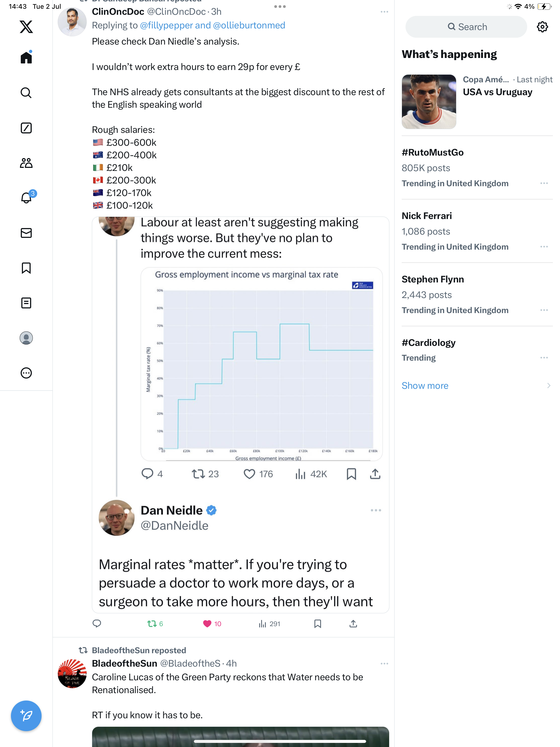Open the Home feed icon
The image size is (560, 747).
point(26,57)
